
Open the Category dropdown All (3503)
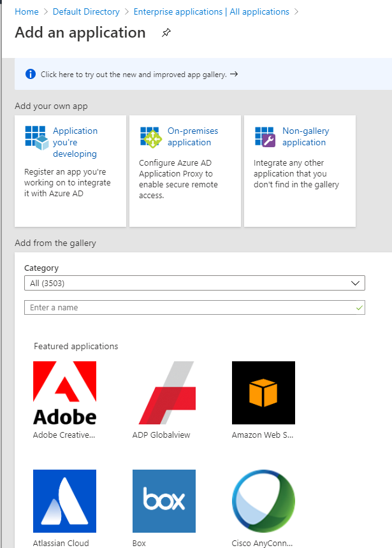(194, 283)
